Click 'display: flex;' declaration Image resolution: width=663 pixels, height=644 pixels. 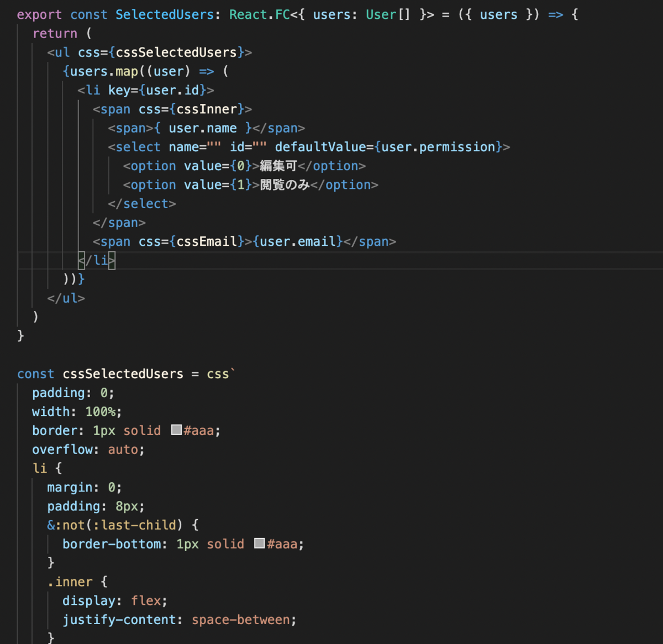115,600
